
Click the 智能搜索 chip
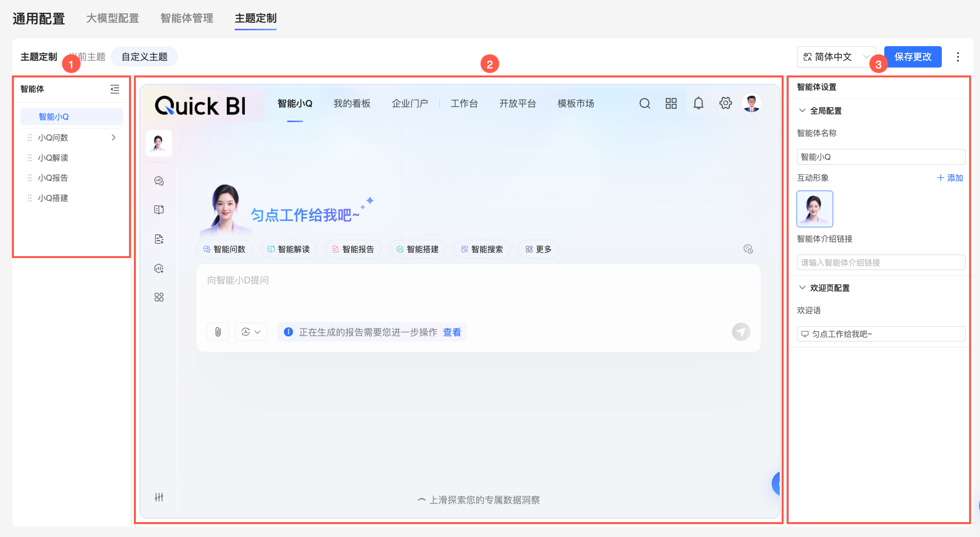pos(482,249)
